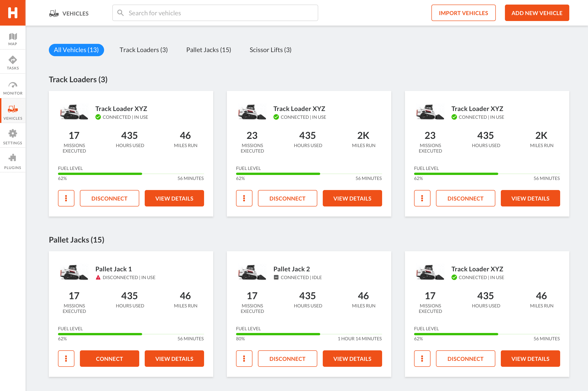
Task: Switch to Track Loaders (3) tab
Action: coord(144,50)
